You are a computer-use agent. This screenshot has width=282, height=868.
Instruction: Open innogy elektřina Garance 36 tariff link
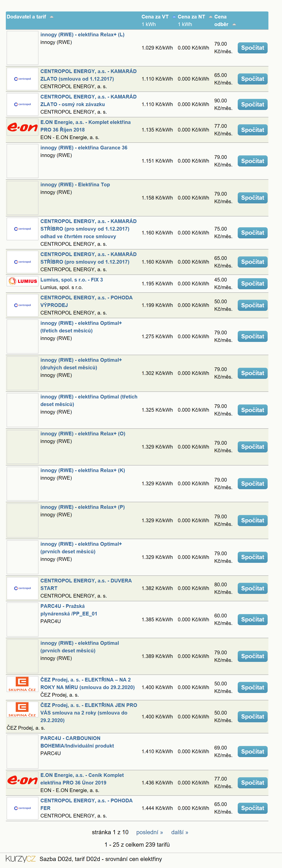point(84,148)
